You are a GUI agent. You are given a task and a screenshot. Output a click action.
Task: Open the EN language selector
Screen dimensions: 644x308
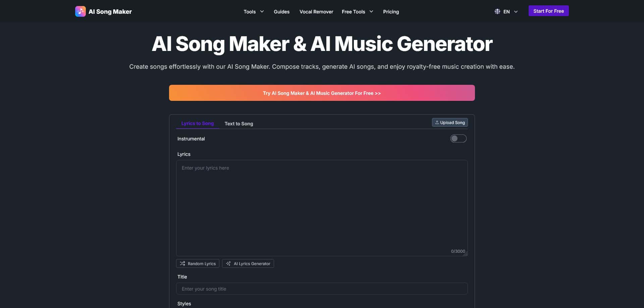506,11
